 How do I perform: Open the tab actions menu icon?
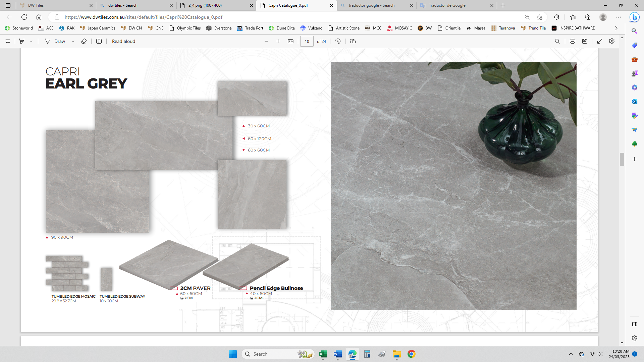(8, 5)
